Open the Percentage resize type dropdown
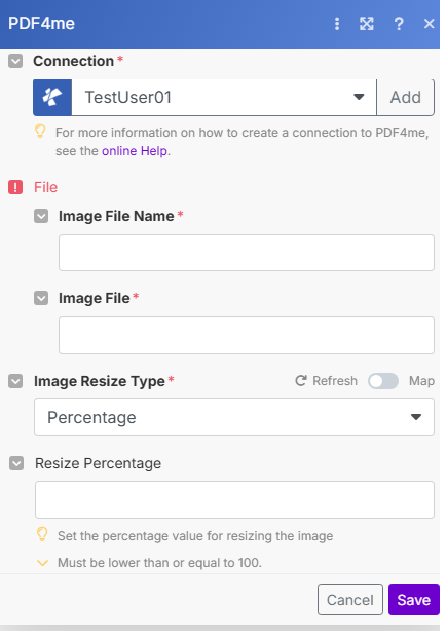This screenshot has height=635, width=440. [x=234, y=417]
